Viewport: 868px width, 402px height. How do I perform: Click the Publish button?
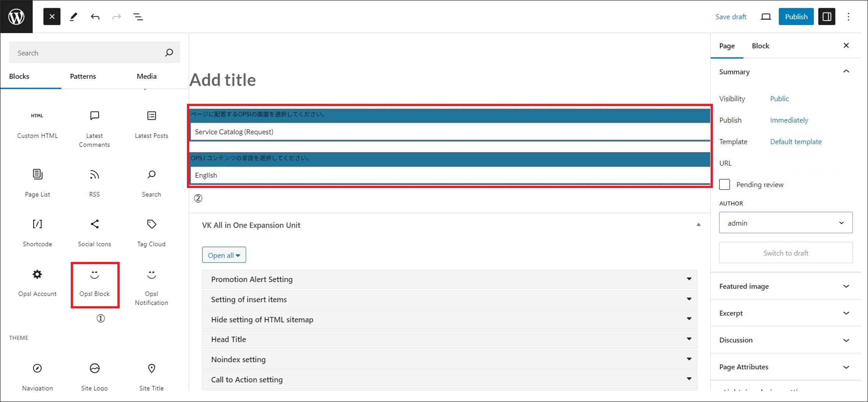(x=796, y=17)
